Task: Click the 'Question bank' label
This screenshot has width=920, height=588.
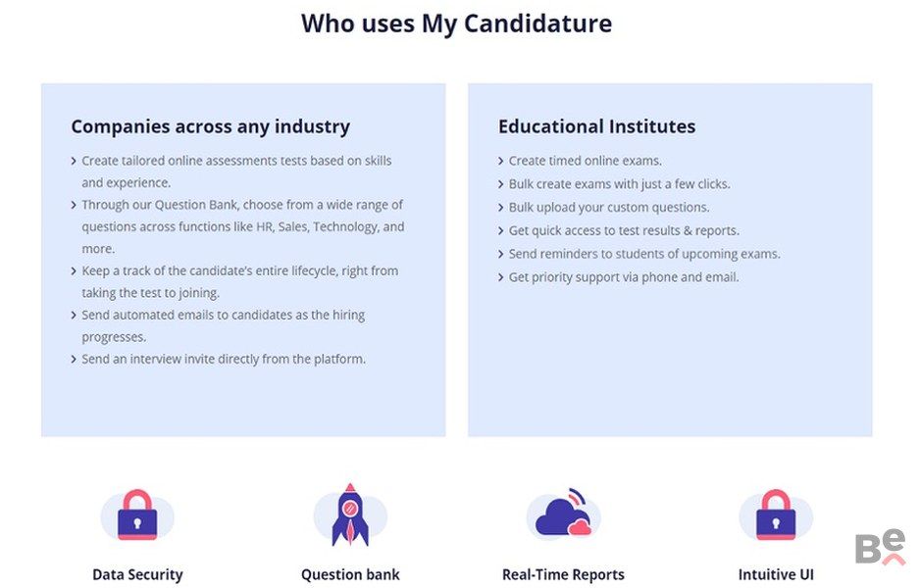Action: click(x=350, y=575)
